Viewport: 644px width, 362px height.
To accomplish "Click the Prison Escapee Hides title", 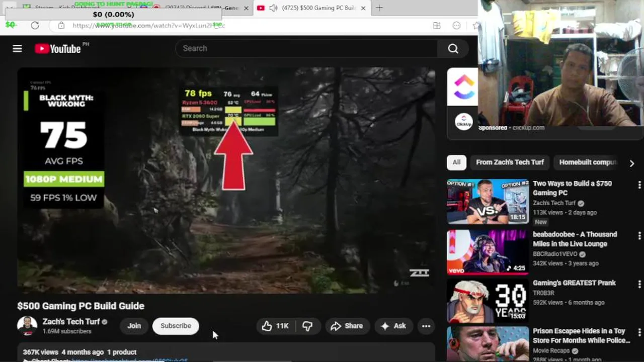I will [x=581, y=335].
